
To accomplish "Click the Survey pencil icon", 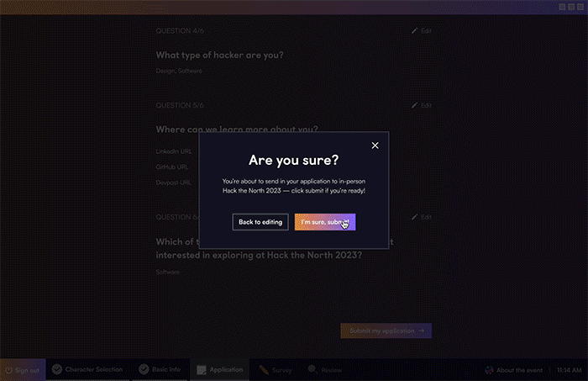I will click(x=264, y=370).
